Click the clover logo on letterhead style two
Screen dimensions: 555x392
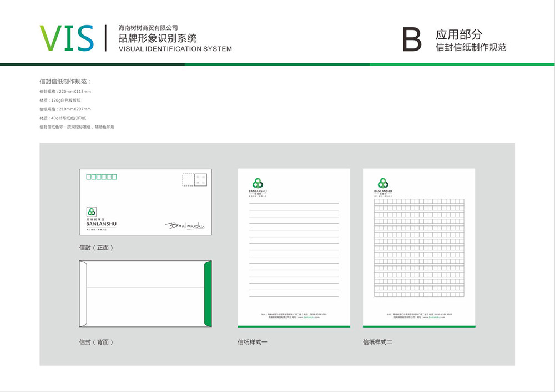coord(382,183)
